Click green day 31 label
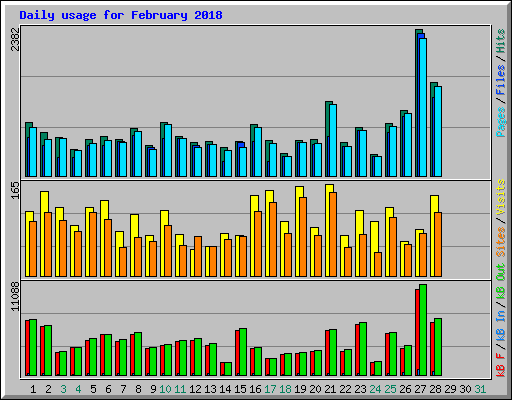 480,389
